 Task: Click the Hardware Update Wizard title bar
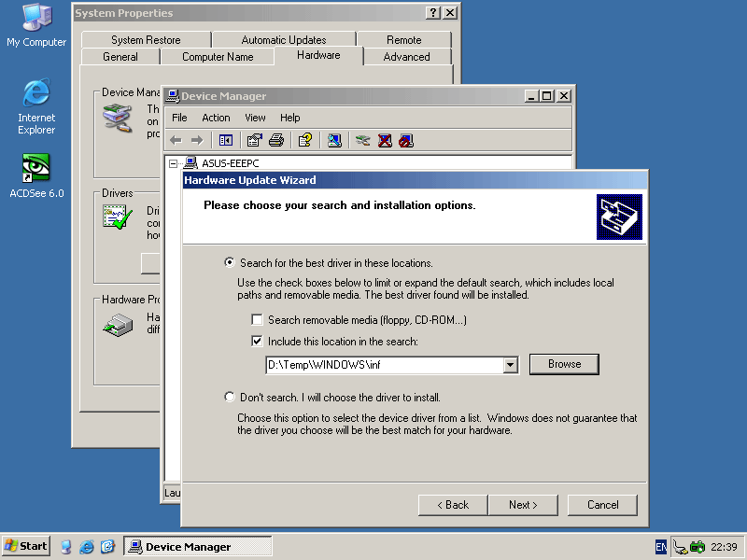point(415,180)
